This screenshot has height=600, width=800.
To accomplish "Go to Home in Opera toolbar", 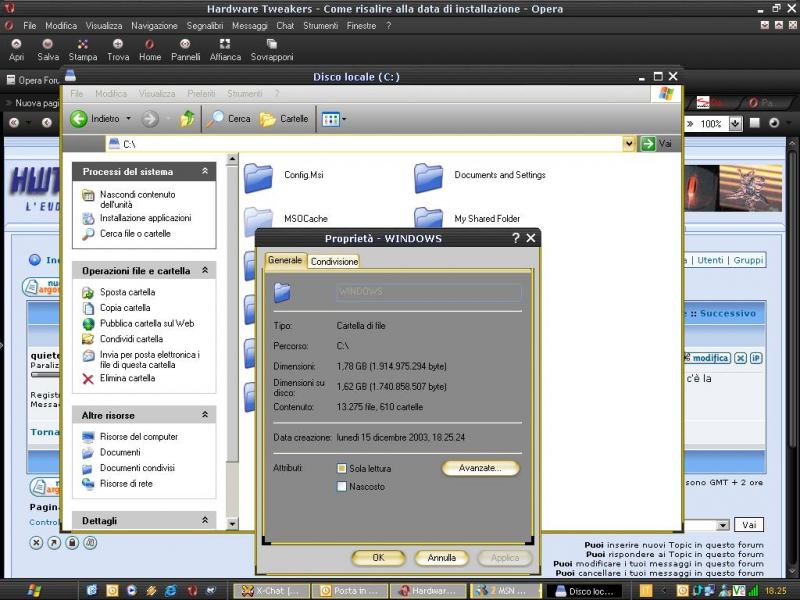I will pos(149,44).
